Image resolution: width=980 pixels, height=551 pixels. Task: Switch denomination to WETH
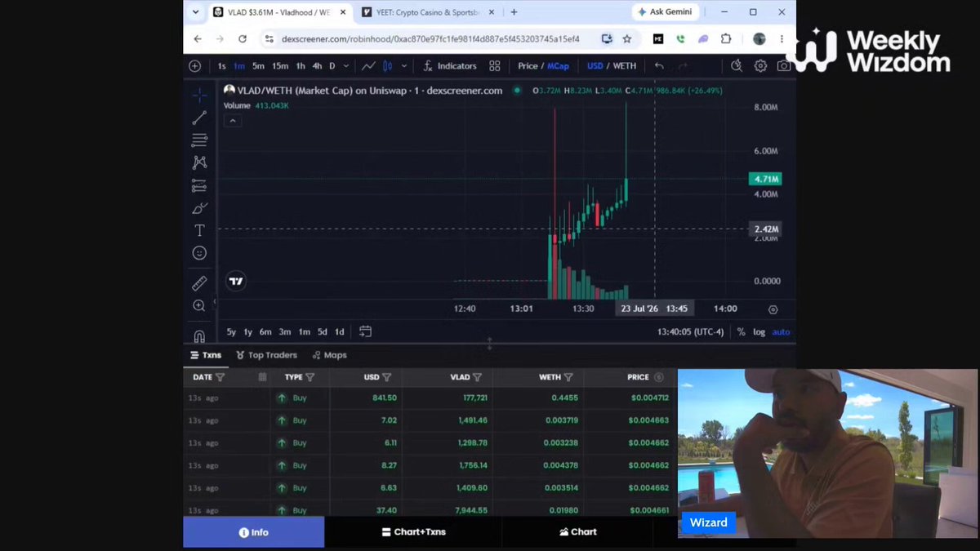tap(625, 66)
